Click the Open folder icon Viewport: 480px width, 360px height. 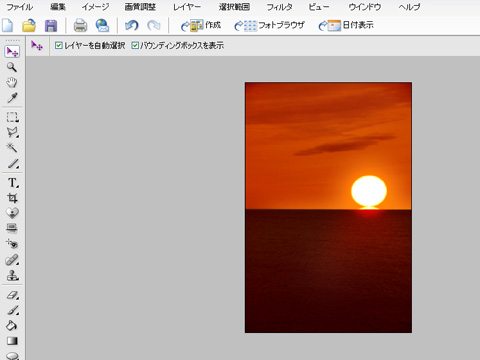coord(29,25)
